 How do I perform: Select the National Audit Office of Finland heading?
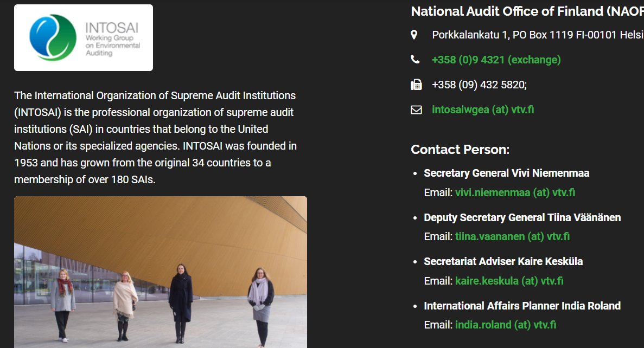(x=527, y=11)
